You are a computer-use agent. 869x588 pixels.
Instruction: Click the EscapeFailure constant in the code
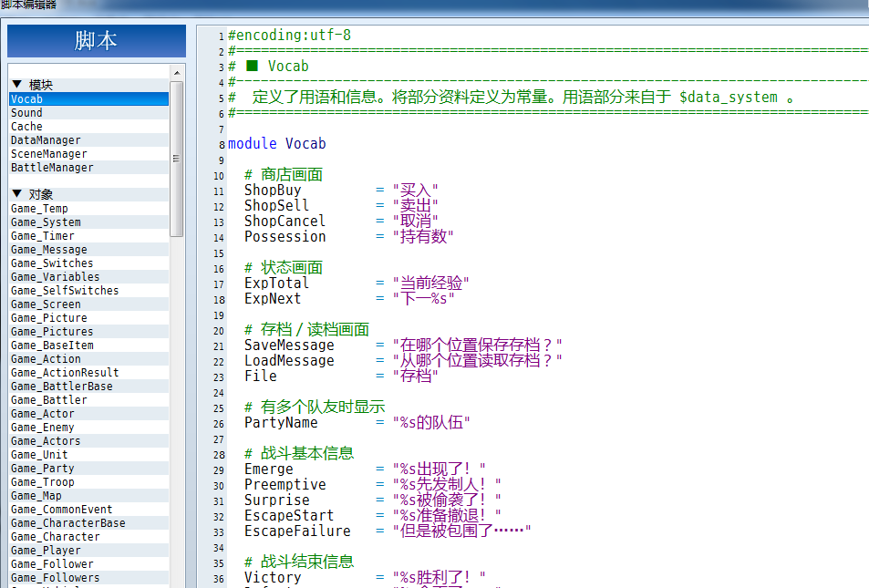pyautogui.click(x=297, y=531)
